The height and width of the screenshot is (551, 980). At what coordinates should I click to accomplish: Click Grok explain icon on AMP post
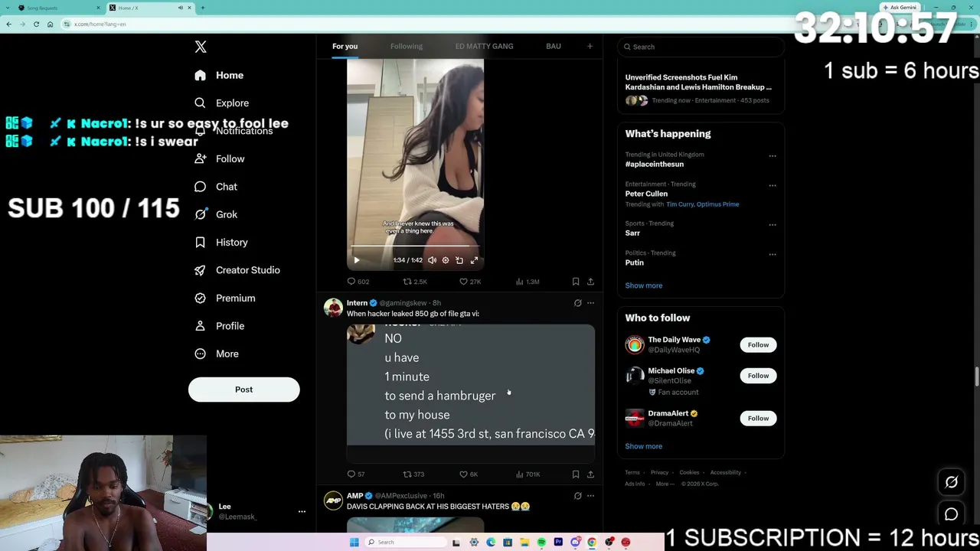[577, 496]
